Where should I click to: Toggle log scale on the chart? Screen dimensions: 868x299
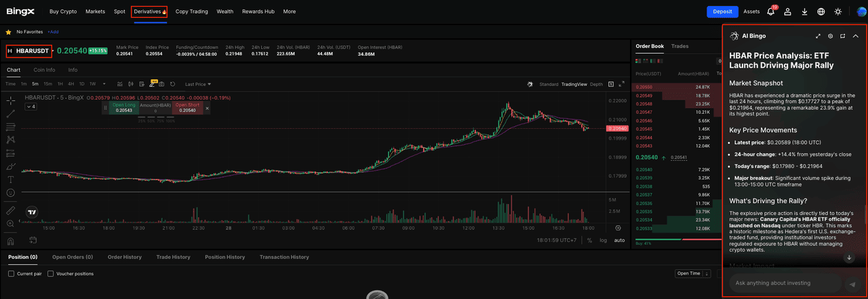click(x=604, y=240)
